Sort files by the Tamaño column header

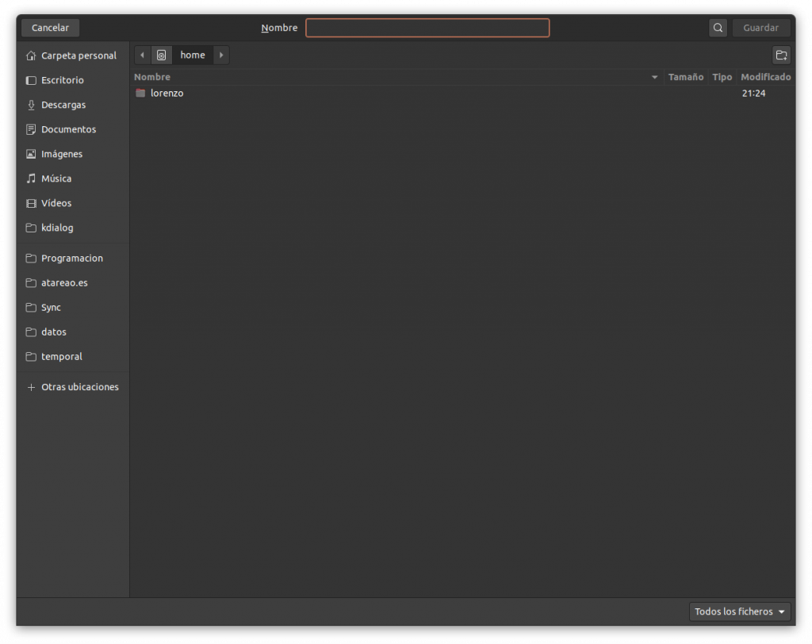(x=685, y=77)
